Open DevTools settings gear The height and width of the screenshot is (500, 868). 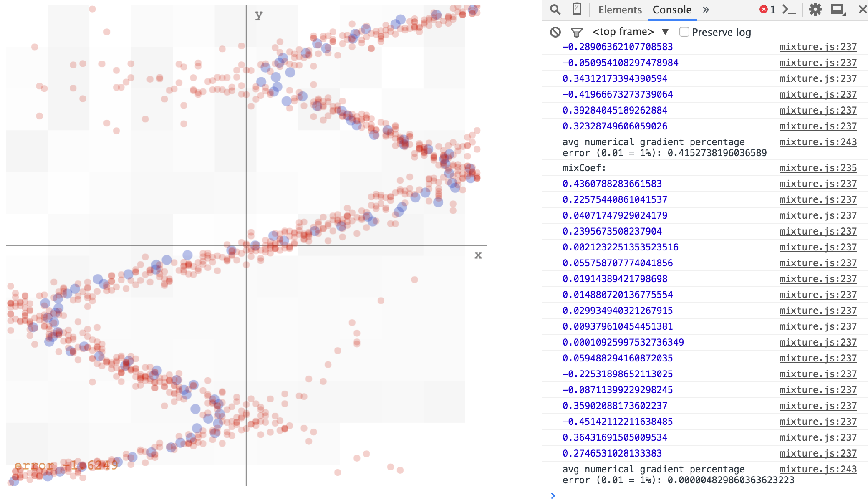point(815,9)
